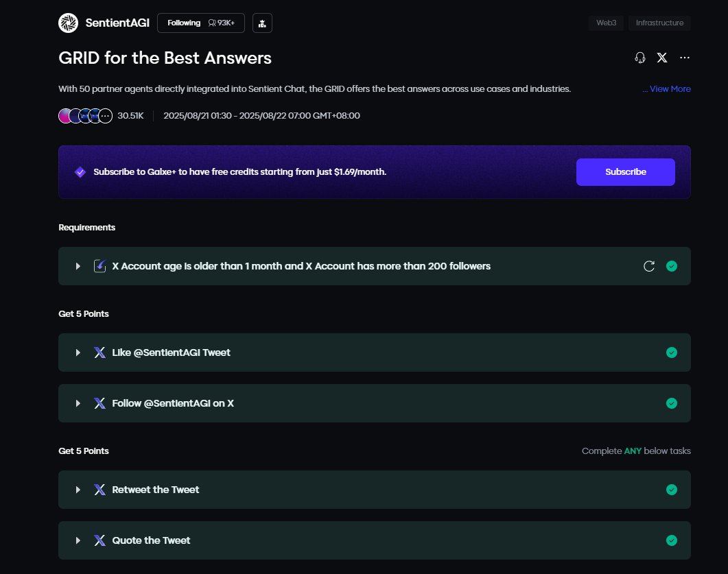The height and width of the screenshot is (574, 728).
Task: Share the quest via X icon in header
Action: point(662,58)
